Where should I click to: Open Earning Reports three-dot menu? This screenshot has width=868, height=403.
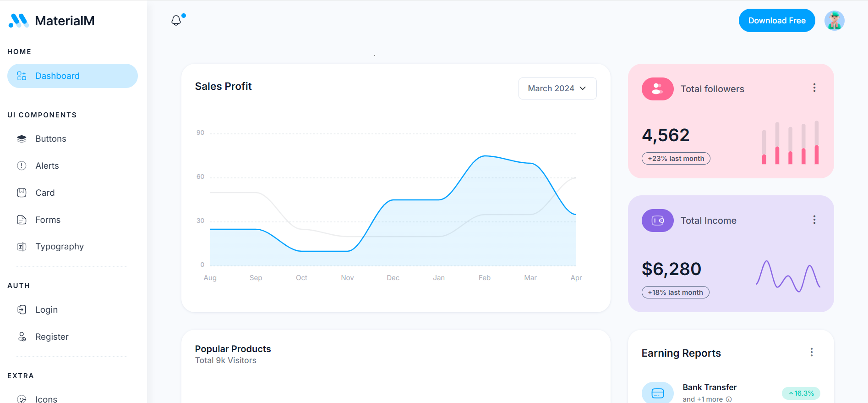coord(811,352)
